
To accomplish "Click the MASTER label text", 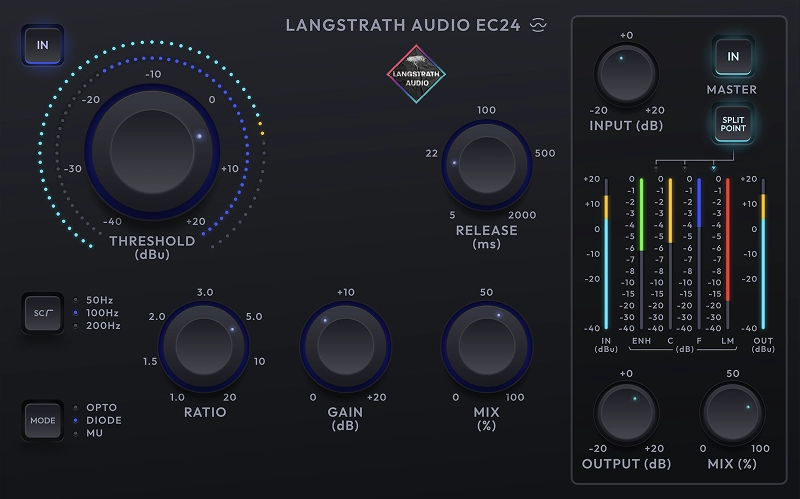I will point(732,89).
